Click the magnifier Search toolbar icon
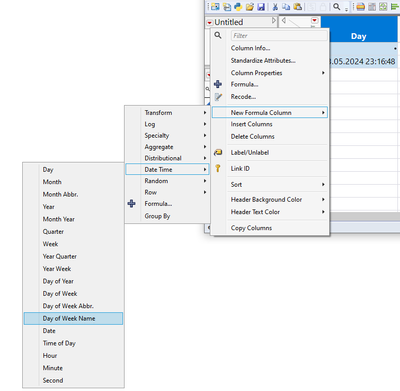This screenshot has width=400, height=391. 337,7
